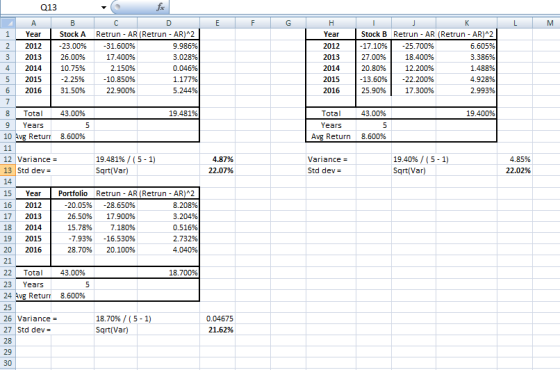This screenshot has width=560, height=370.
Task: Select column A header
Action: pyautogui.click(x=33, y=23)
